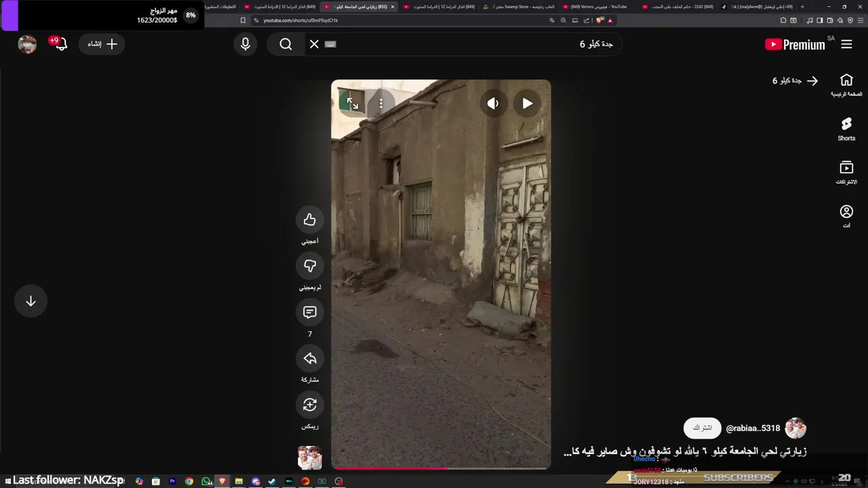Screen dimensions: 868x488
Task: Go to the next Short with down arrow
Action: pos(31,302)
